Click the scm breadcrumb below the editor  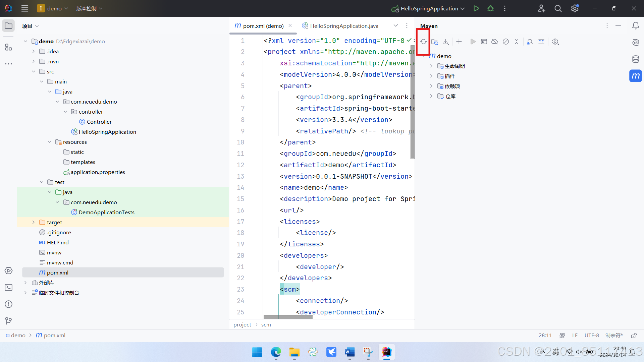point(266,324)
